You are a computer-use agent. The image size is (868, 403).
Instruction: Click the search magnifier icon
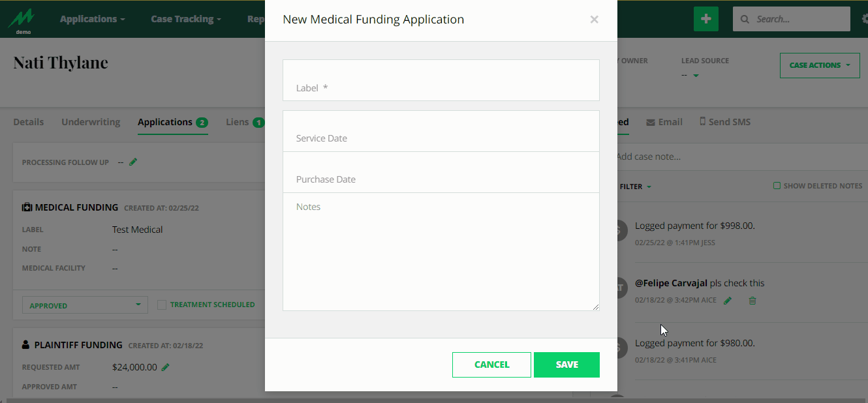(744, 19)
